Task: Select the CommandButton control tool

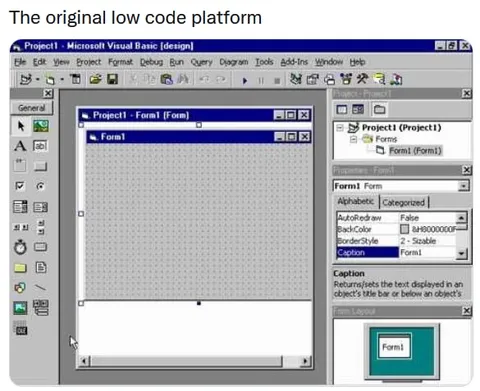Action: (40, 166)
